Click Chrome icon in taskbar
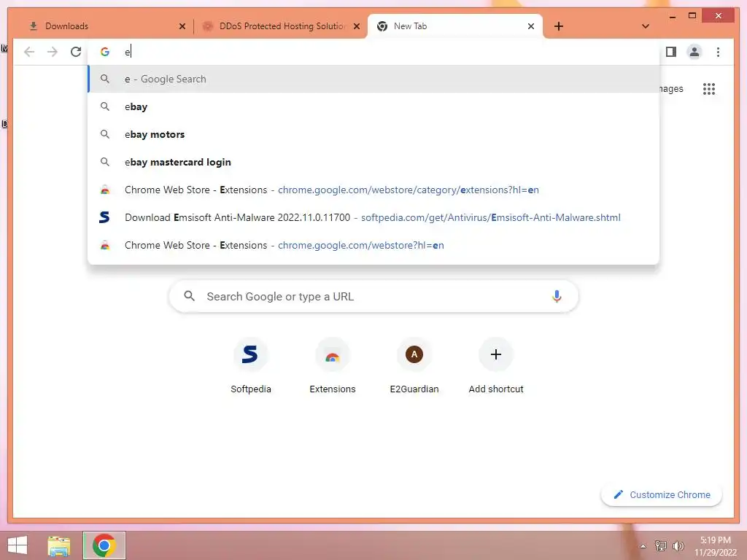The width and height of the screenshot is (747, 560). [104, 545]
